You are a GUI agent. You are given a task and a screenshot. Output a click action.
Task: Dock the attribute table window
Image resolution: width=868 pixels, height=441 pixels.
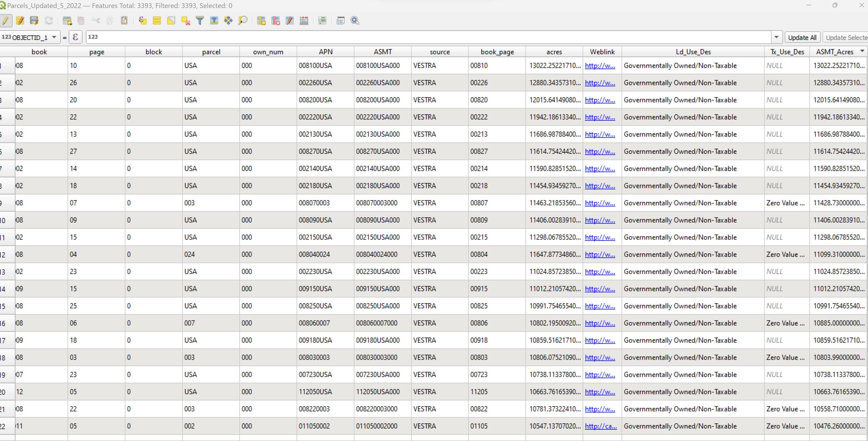340,21
